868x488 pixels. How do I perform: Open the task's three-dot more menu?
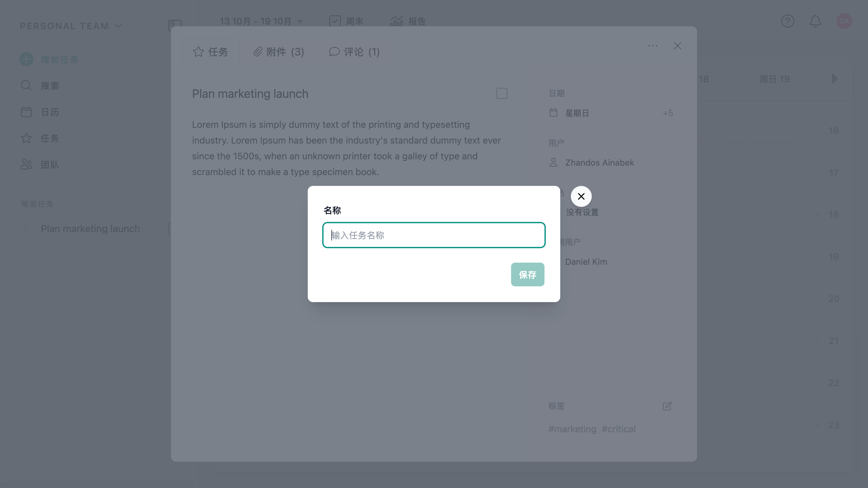pyautogui.click(x=653, y=46)
